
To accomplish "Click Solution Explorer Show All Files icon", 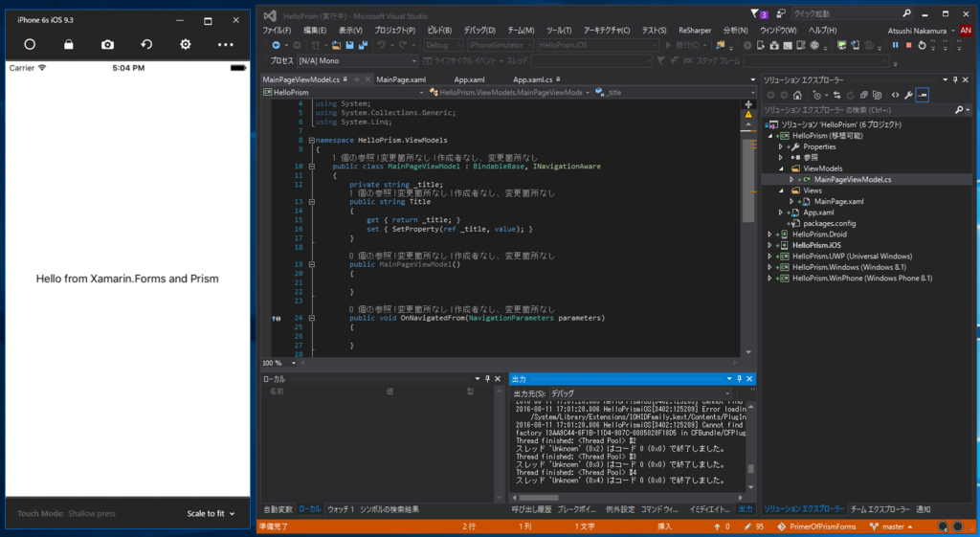I will point(878,95).
